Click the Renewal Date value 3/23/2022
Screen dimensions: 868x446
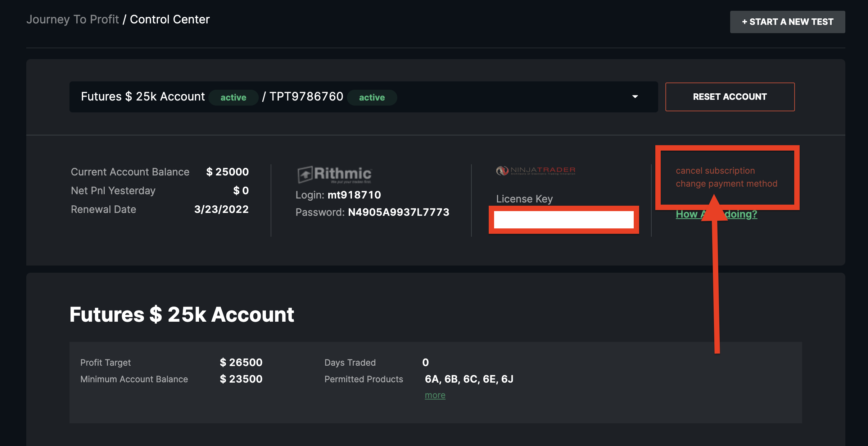pos(221,209)
